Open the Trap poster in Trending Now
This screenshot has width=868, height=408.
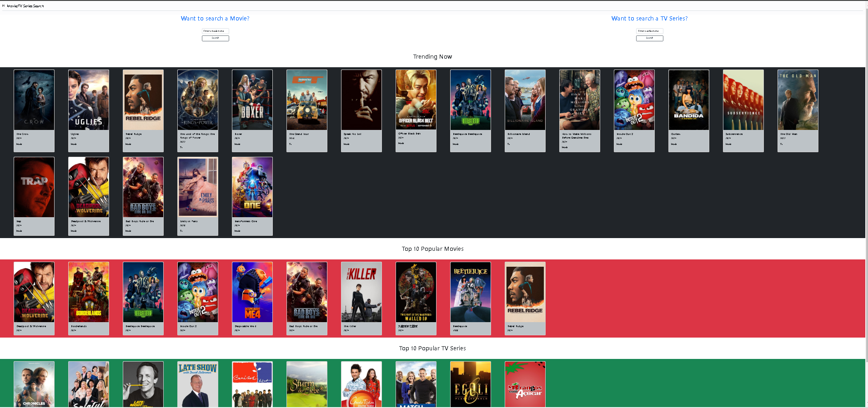pos(34,187)
